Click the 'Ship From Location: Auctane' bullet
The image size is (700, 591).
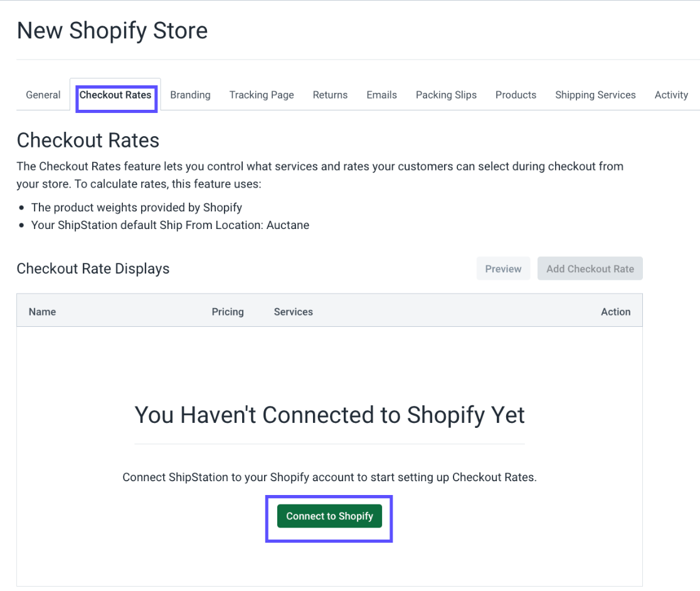coord(170,225)
